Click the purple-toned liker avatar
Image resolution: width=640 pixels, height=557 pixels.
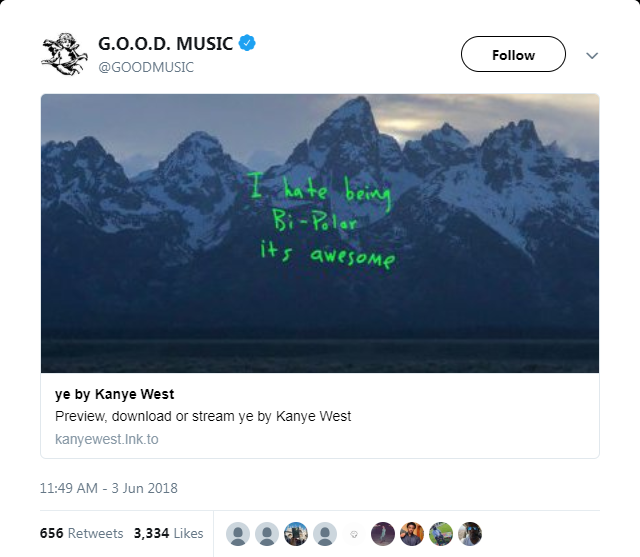[x=383, y=534]
